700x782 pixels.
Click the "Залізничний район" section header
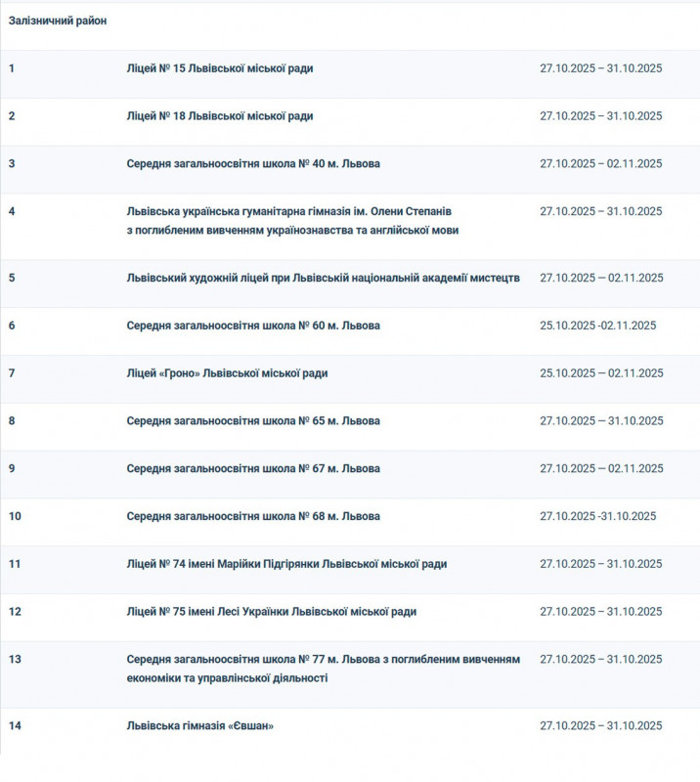pos(58,21)
